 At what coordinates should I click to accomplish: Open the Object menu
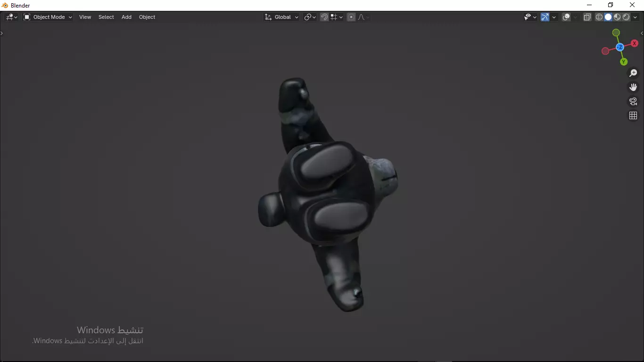[x=147, y=17]
